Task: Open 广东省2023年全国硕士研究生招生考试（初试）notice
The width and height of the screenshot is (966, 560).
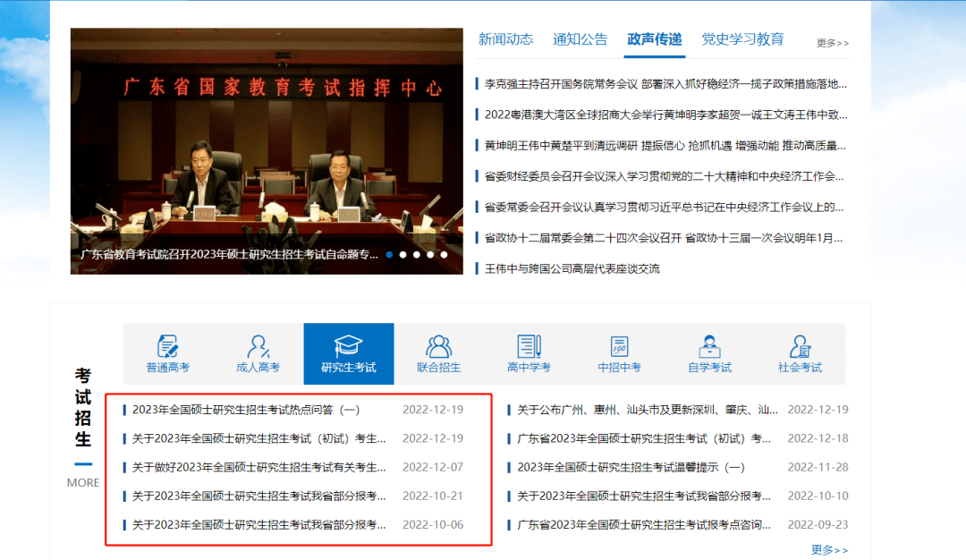Action: (x=644, y=438)
